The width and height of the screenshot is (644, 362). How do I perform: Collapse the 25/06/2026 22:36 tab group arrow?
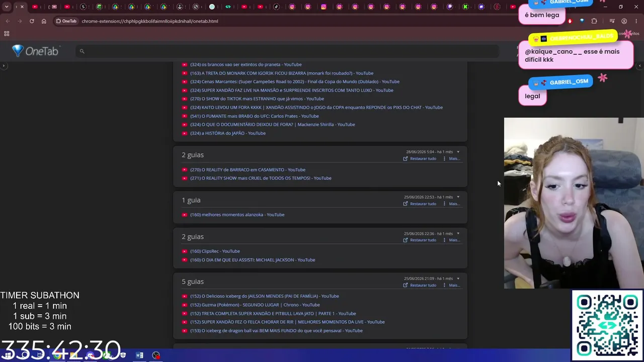(458, 233)
